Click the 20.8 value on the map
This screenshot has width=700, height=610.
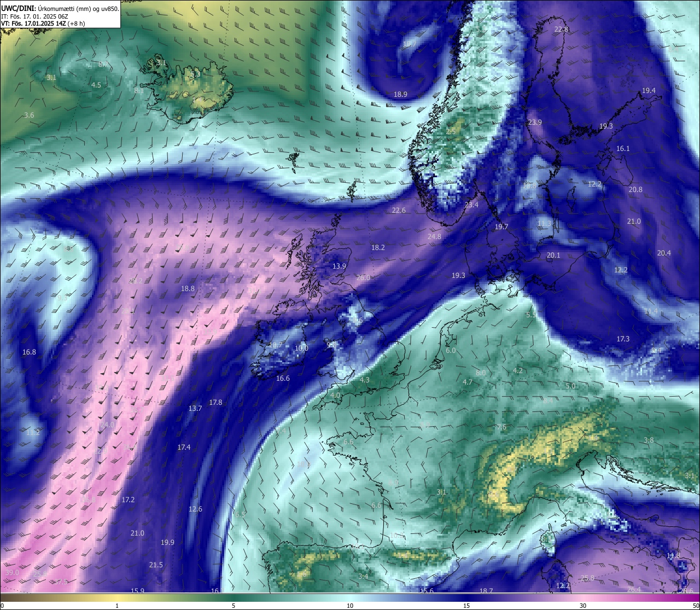[635, 190]
